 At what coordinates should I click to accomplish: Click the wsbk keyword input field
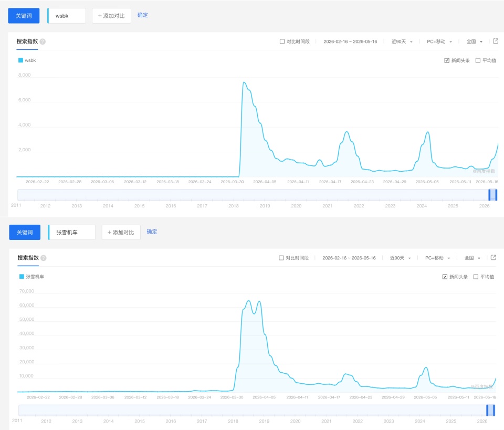pyautogui.click(x=67, y=16)
